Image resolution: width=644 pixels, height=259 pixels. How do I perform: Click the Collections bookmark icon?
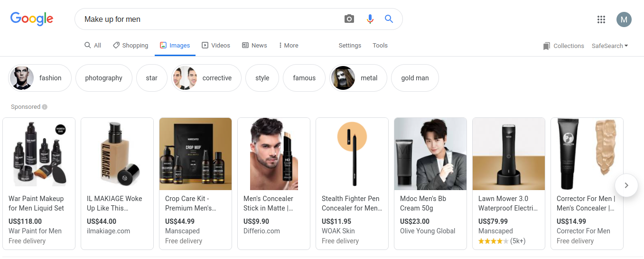(x=547, y=46)
